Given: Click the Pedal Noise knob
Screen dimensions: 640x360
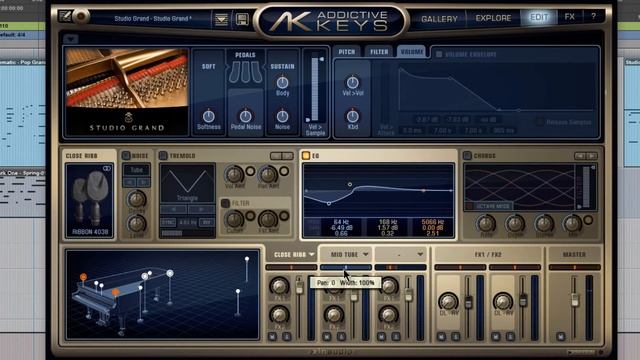Looking at the screenshot, I should coord(245,116).
